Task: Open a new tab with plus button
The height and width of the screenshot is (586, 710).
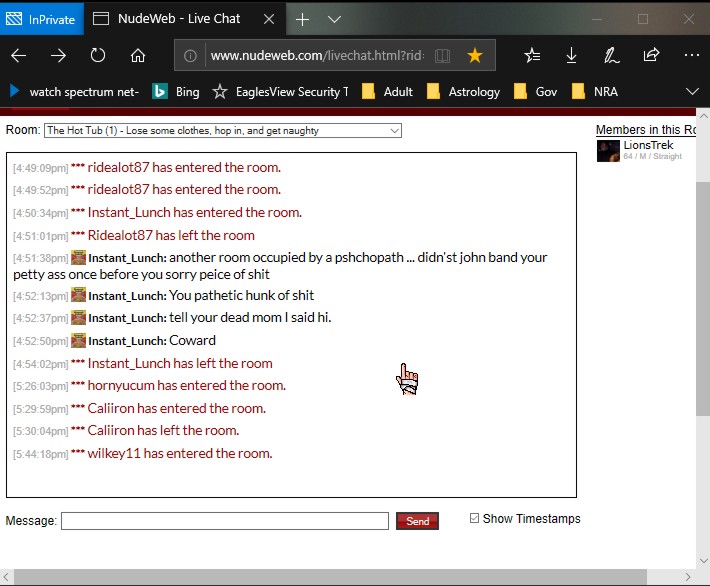Action: (303, 19)
